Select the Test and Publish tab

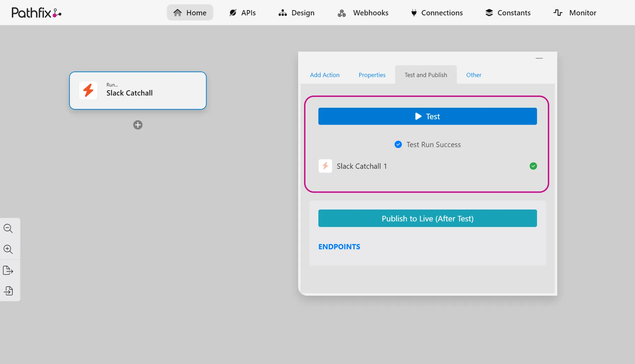click(426, 75)
